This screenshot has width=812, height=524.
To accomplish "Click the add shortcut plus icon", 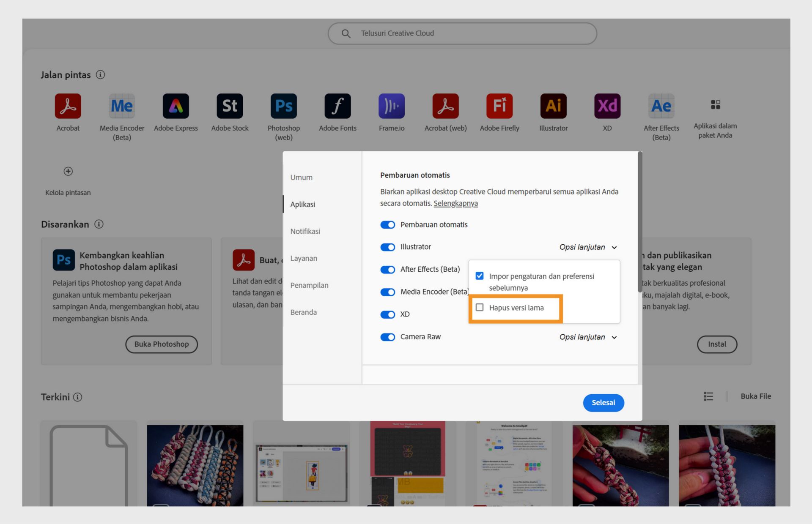I will click(x=68, y=171).
